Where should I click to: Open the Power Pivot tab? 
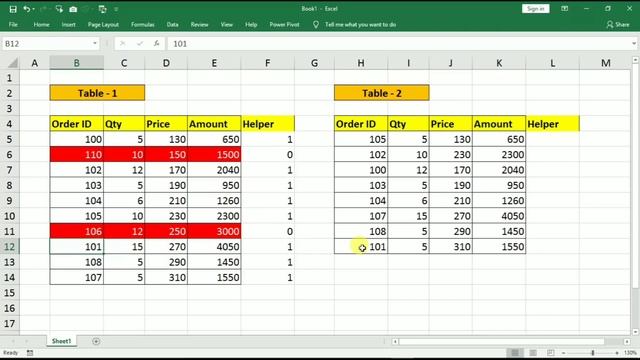pyautogui.click(x=284, y=24)
